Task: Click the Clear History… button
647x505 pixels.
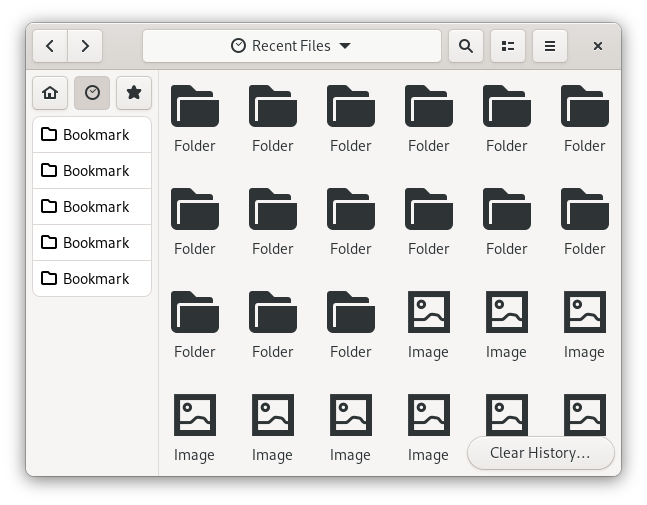Action: click(x=541, y=453)
